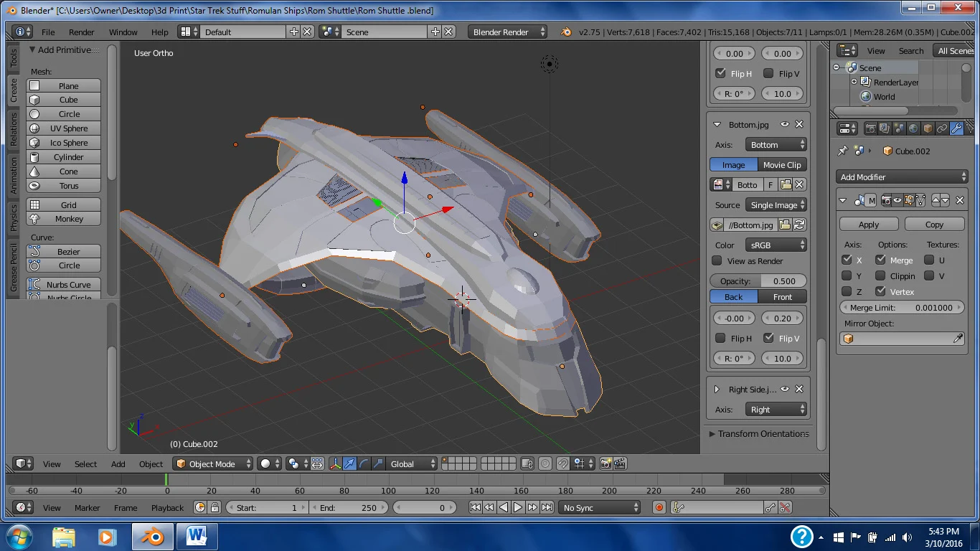The width and height of the screenshot is (980, 551).
Task: Select the Movie Clip button
Action: (782, 165)
